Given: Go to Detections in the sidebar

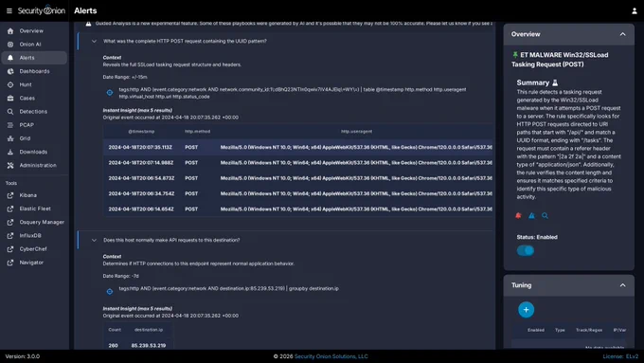Looking at the screenshot, I should point(34,112).
